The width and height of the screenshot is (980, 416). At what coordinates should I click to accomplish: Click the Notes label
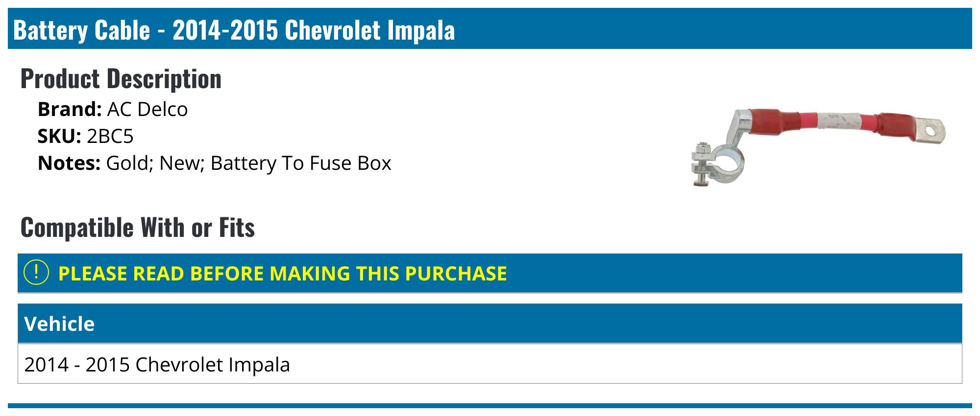coord(69,163)
